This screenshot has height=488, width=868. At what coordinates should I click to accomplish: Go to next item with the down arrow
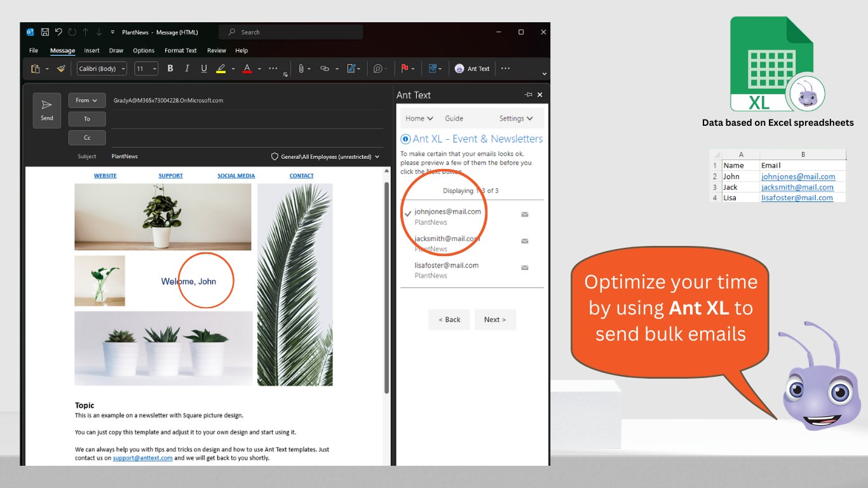[98, 32]
